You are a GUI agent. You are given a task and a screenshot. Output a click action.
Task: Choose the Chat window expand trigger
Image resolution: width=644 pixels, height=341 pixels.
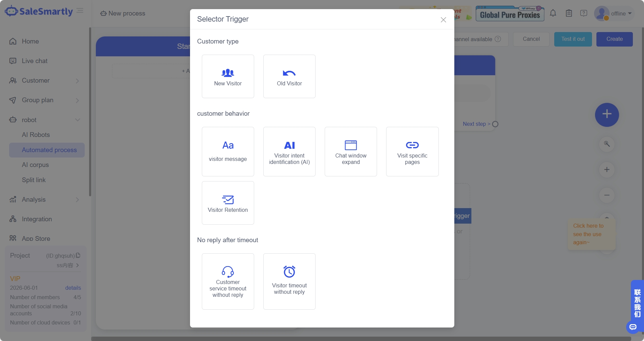[351, 151]
